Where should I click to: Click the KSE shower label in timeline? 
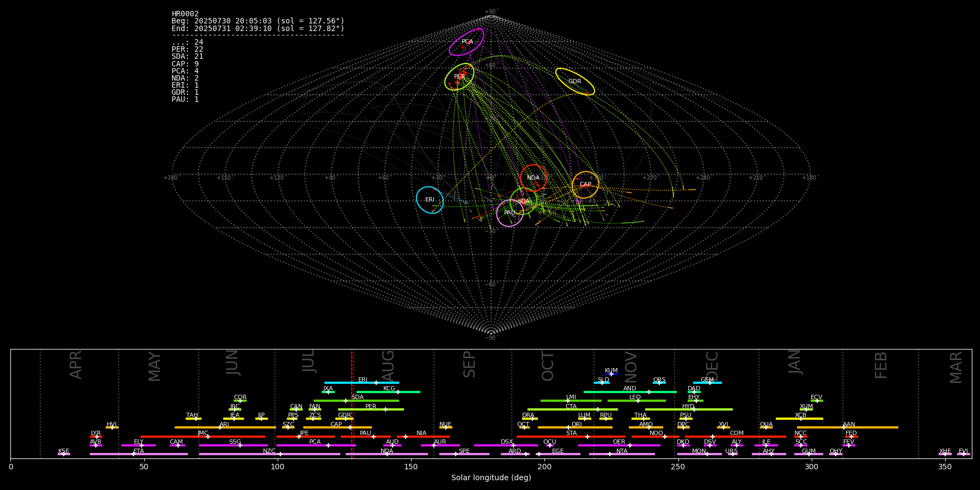(x=64, y=451)
